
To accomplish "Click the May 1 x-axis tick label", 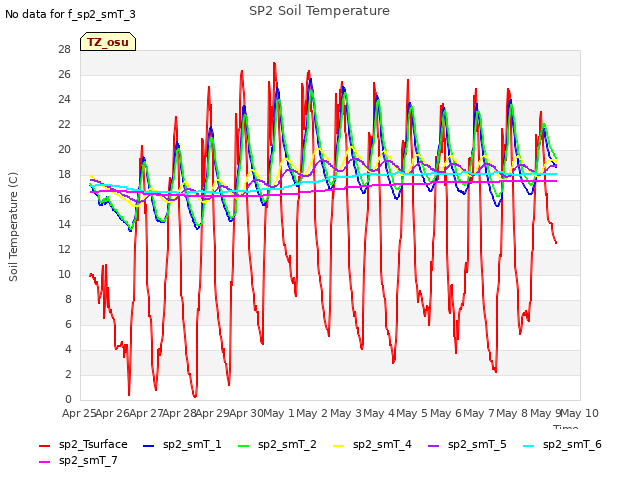I will (x=279, y=413).
